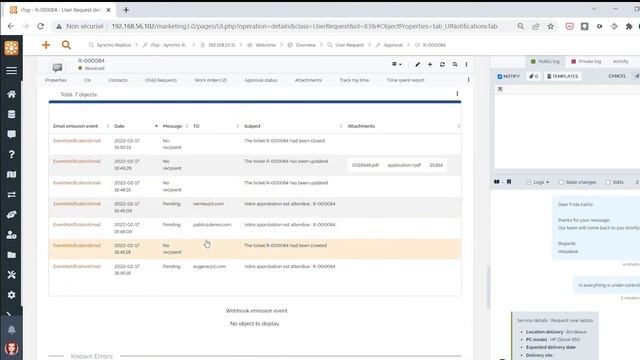Open a new browser tab
Viewport: 640px width, 360px height.
(x=126, y=10)
